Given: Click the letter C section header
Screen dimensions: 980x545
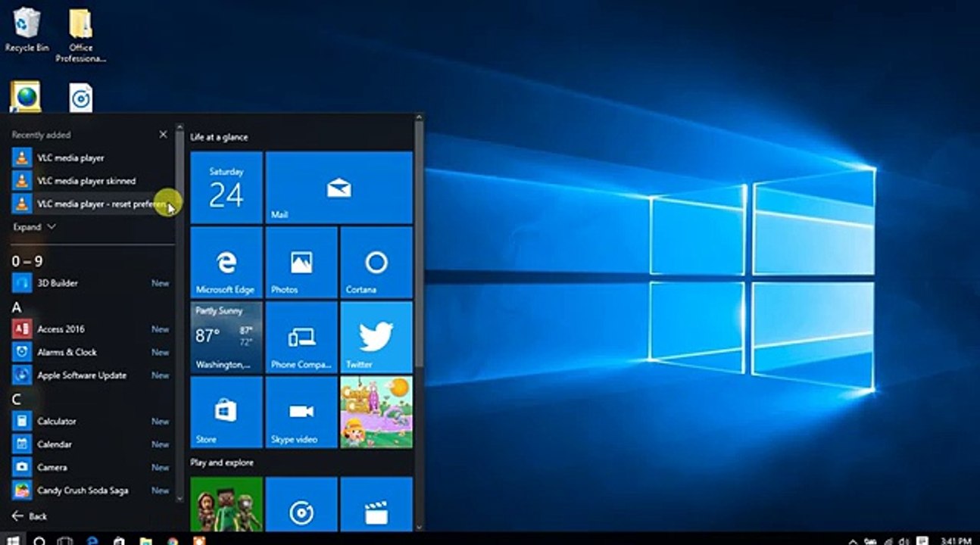Looking at the screenshot, I should point(17,399).
